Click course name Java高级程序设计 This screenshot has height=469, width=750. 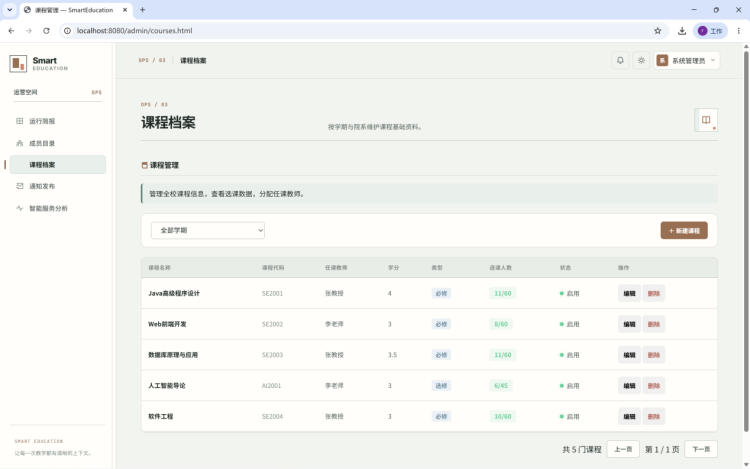point(174,294)
